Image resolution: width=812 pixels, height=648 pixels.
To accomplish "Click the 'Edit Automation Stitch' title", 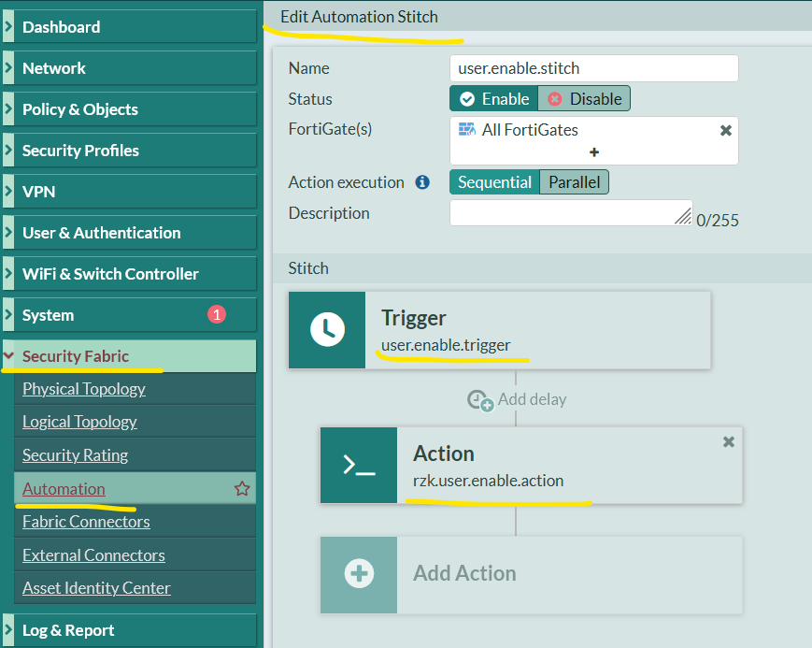I will click(x=359, y=17).
